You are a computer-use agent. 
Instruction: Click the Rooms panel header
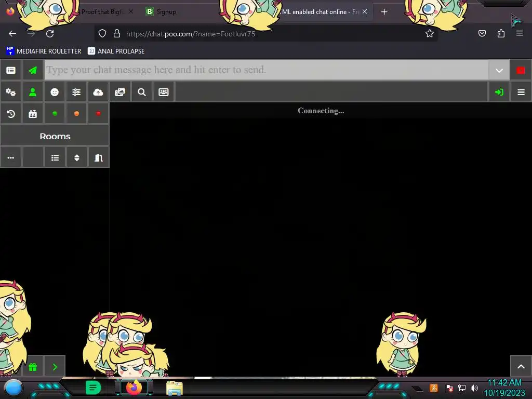point(55,136)
